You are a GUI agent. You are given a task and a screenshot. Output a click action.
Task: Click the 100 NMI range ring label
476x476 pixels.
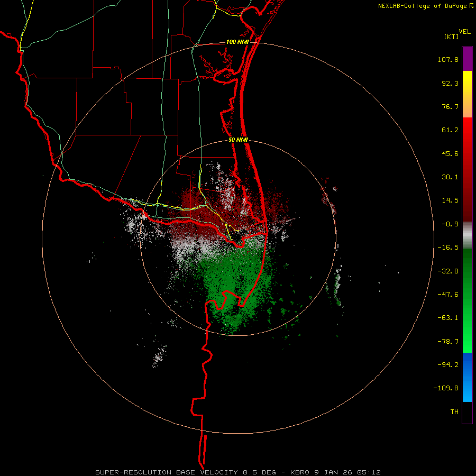(237, 42)
